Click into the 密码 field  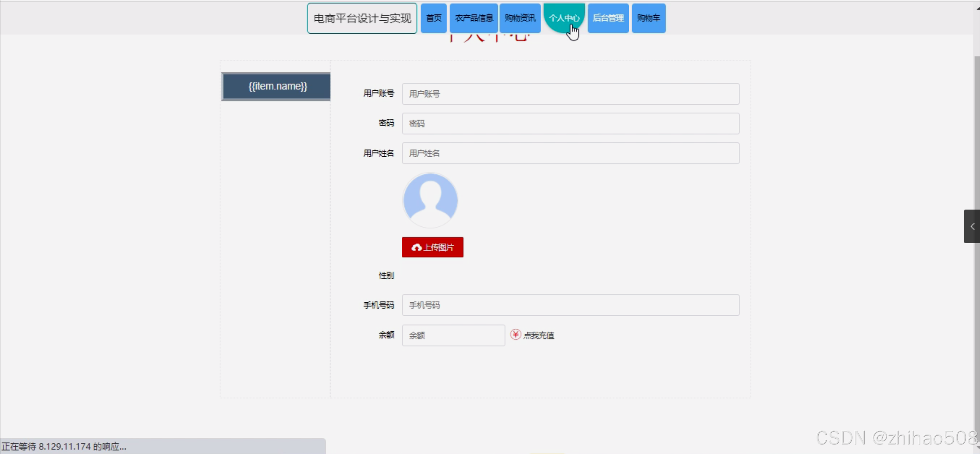(570, 123)
